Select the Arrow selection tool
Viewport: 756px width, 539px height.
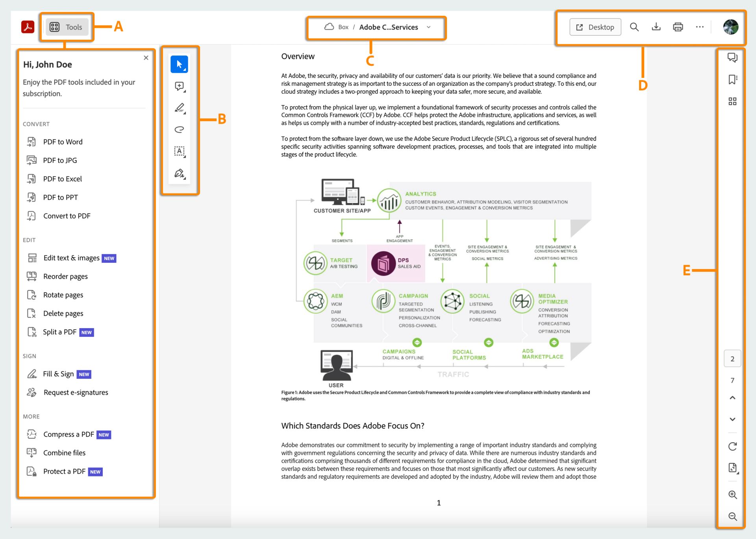tap(179, 64)
